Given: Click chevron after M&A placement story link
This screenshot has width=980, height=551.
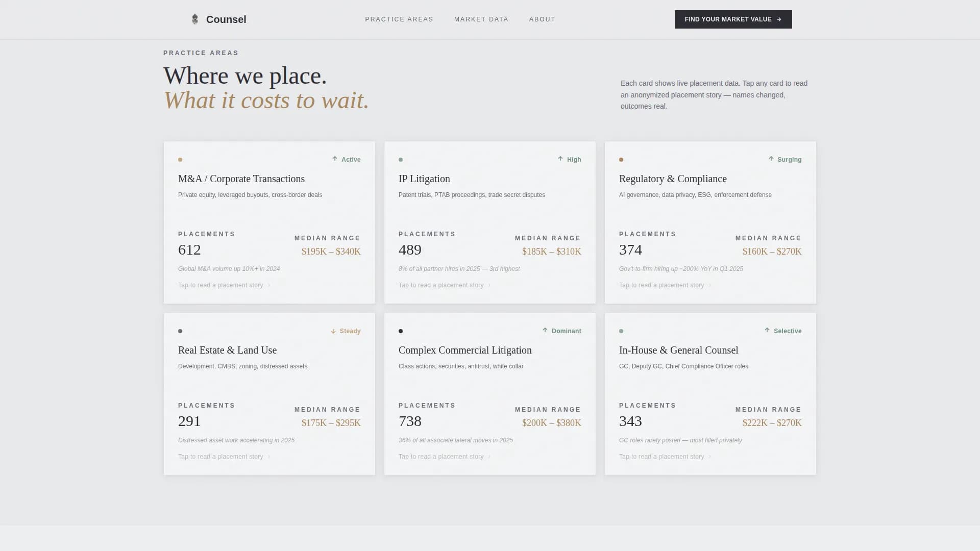Looking at the screenshot, I should (x=269, y=285).
